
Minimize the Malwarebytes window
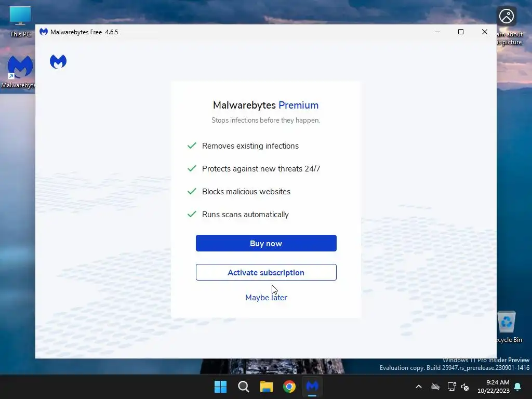(x=437, y=32)
